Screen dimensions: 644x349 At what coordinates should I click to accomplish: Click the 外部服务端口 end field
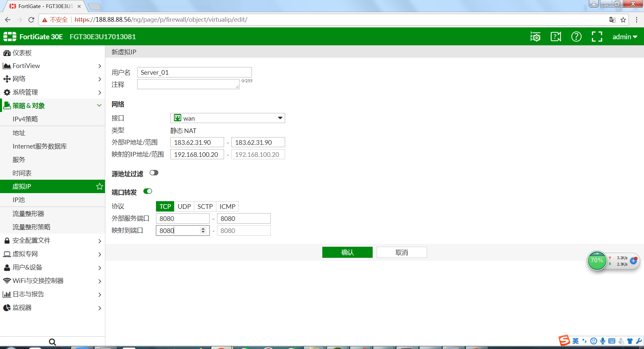pos(244,219)
